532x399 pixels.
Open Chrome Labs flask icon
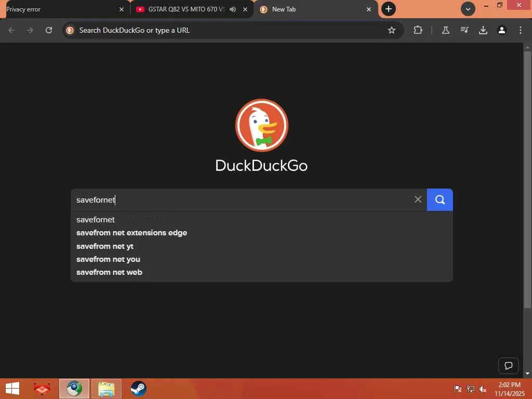pyautogui.click(x=445, y=30)
